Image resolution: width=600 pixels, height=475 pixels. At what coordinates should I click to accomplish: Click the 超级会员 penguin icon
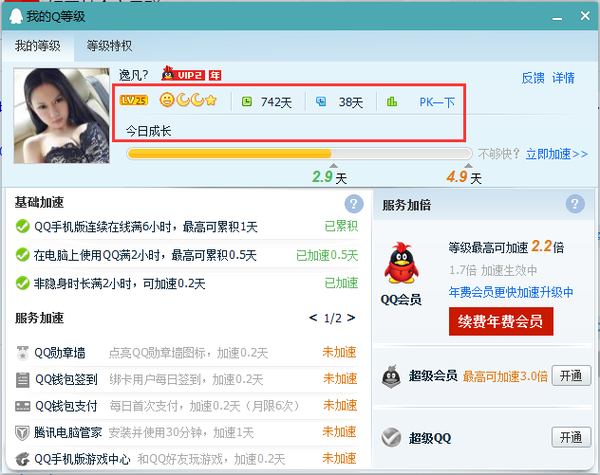391,377
